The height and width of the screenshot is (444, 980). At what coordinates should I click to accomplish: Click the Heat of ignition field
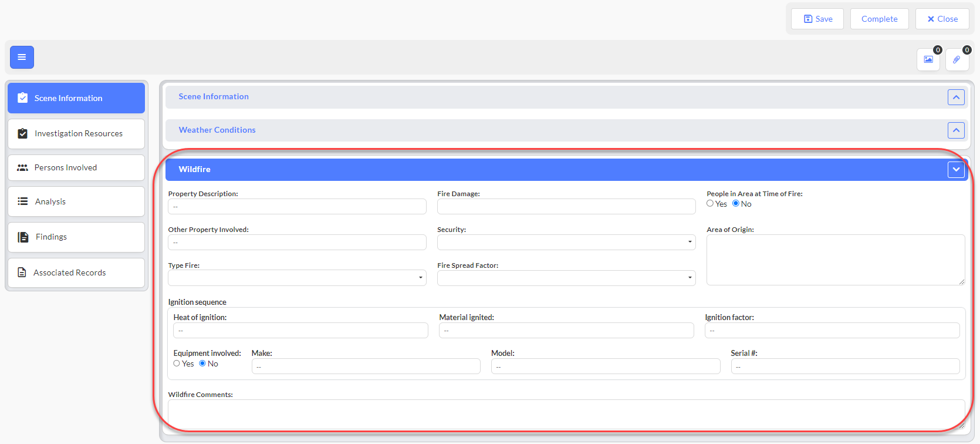pyautogui.click(x=300, y=330)
